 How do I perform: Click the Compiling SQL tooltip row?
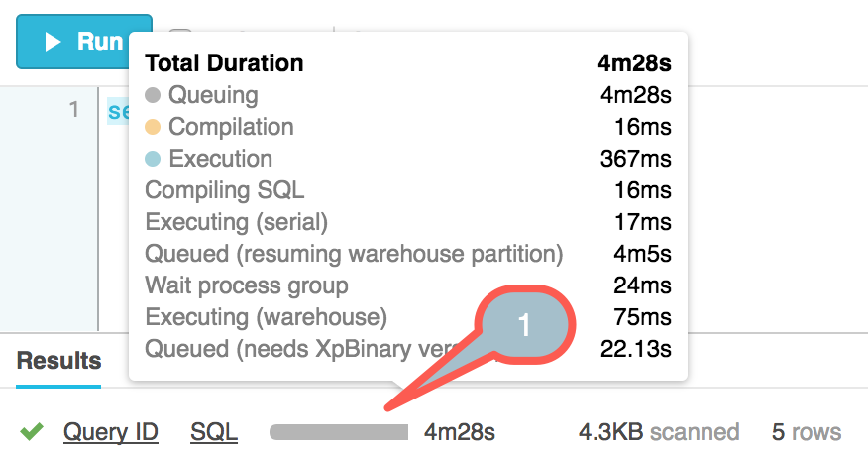(x=225, y=190)
